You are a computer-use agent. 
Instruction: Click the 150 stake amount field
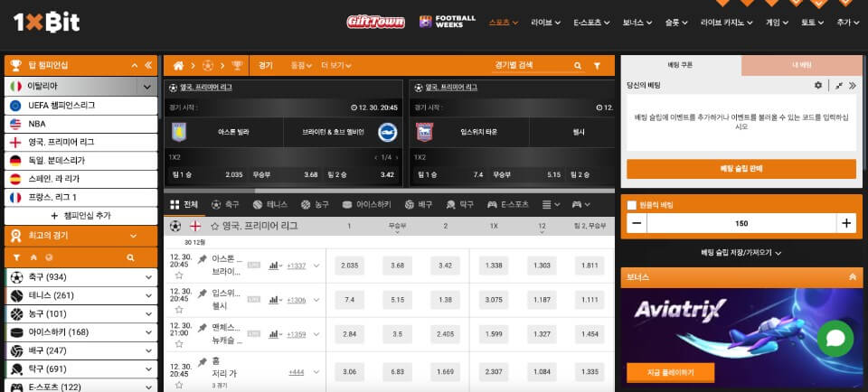(x=741, y=223)
